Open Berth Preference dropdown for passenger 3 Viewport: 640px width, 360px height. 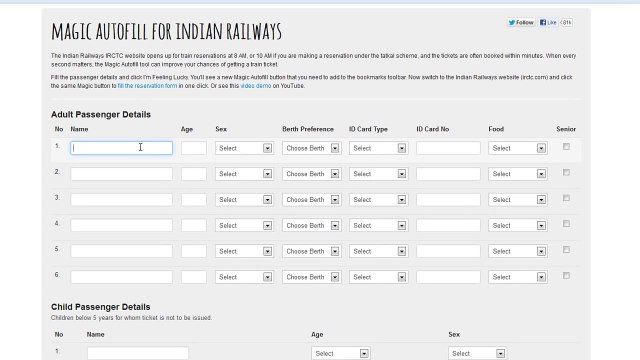(311, 200)
